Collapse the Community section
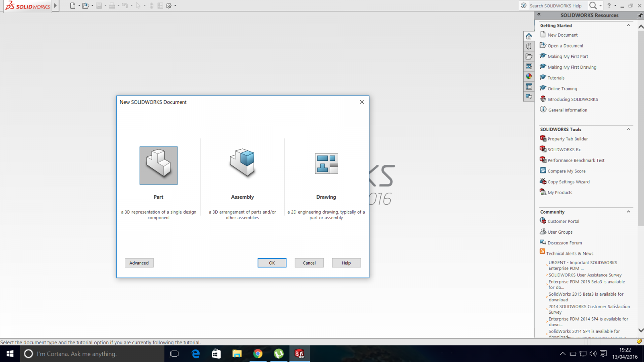 coord(628,212)
